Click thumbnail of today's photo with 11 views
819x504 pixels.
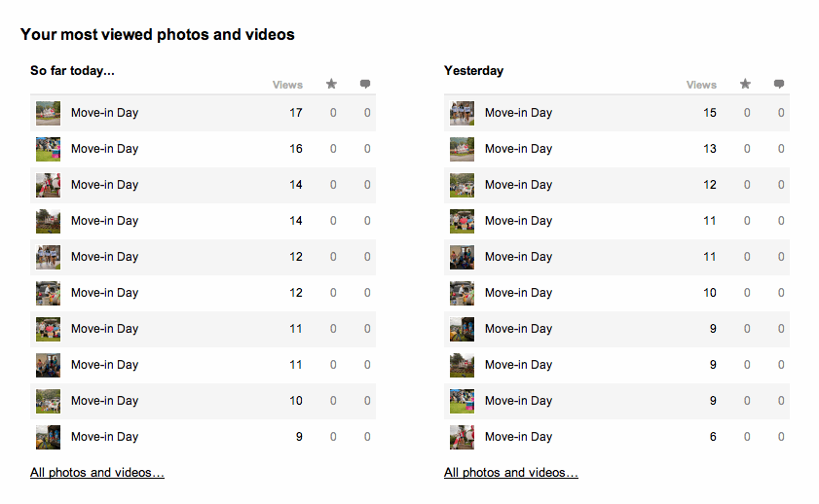pos(48,329)
